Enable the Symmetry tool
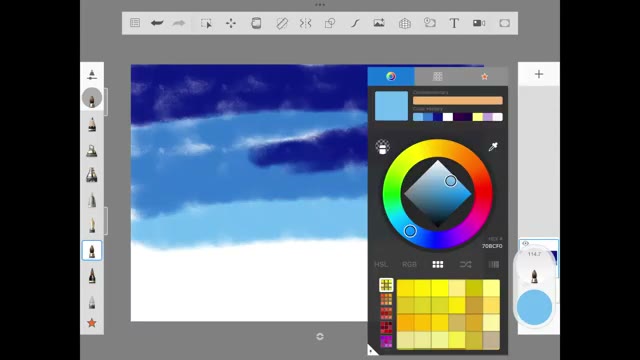Image resolution: width=640 pixels, height=360 pixels. (x=305, y=23)
